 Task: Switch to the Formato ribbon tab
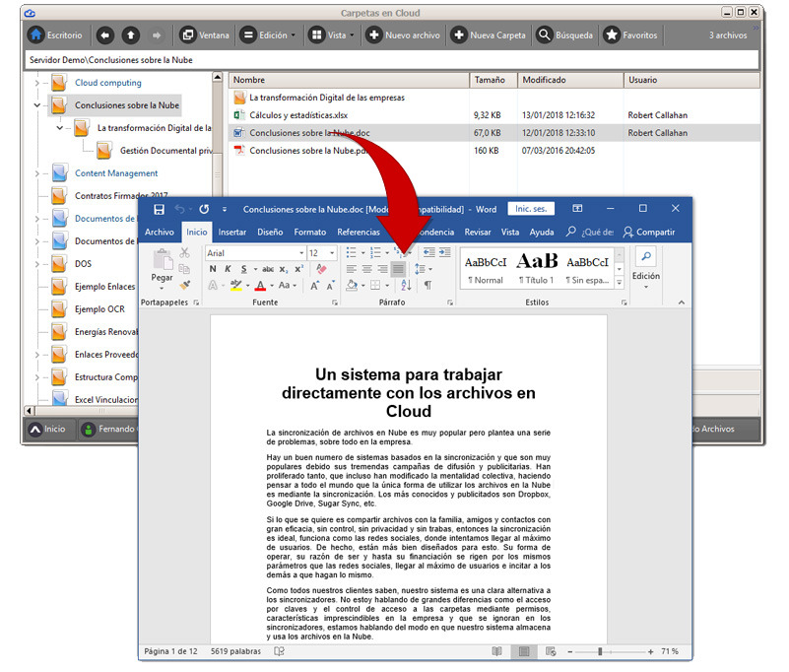tap(310, 233)
